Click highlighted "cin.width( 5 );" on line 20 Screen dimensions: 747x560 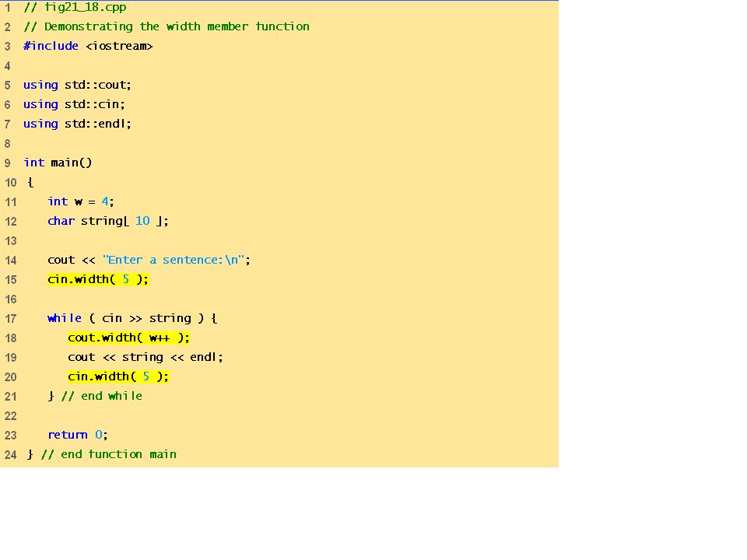click(118, 376)
